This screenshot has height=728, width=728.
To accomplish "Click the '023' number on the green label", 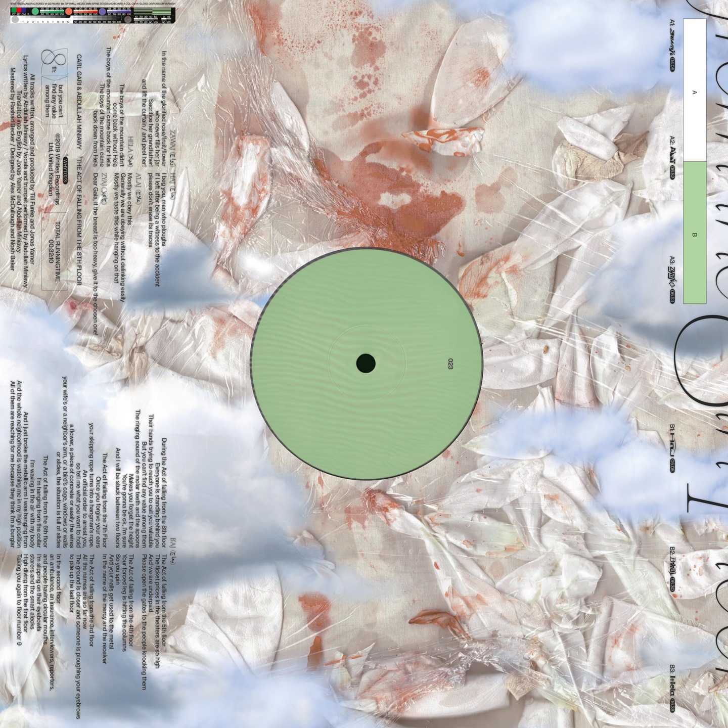I will click(x=450, y=363).
